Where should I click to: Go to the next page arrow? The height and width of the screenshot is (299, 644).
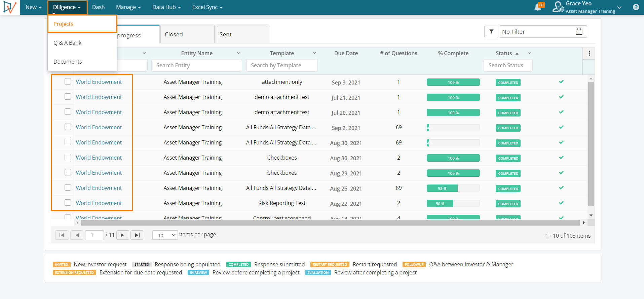[x=122, y=235]
